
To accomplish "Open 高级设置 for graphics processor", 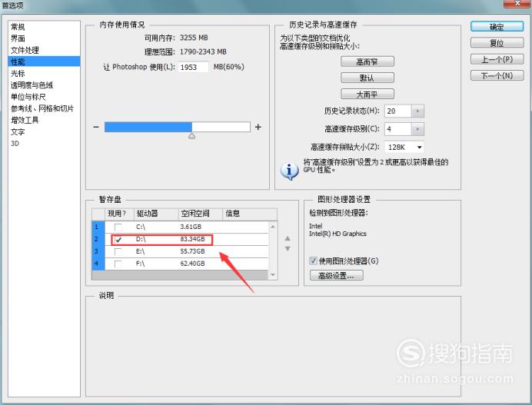I will [336, 275].
